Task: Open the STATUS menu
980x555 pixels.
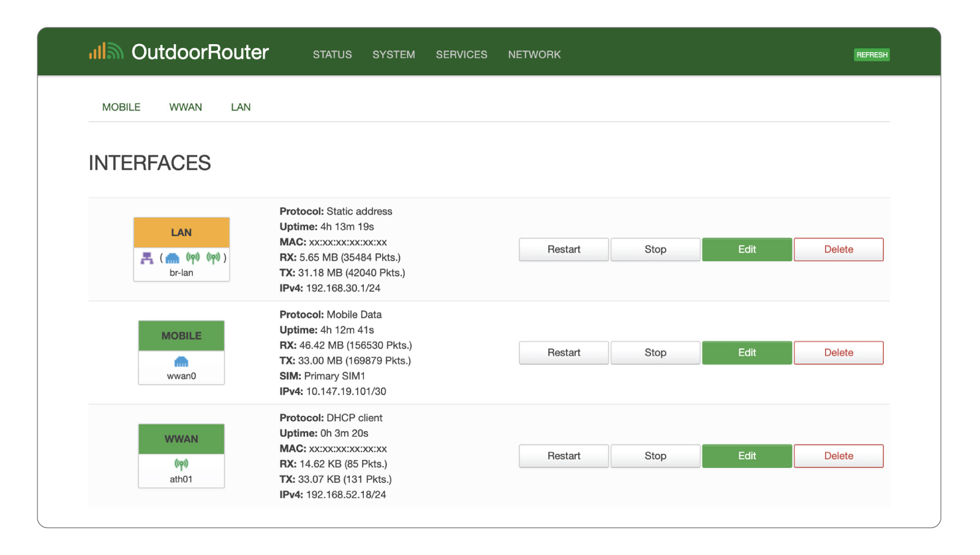Action: (x=332, y=55)
